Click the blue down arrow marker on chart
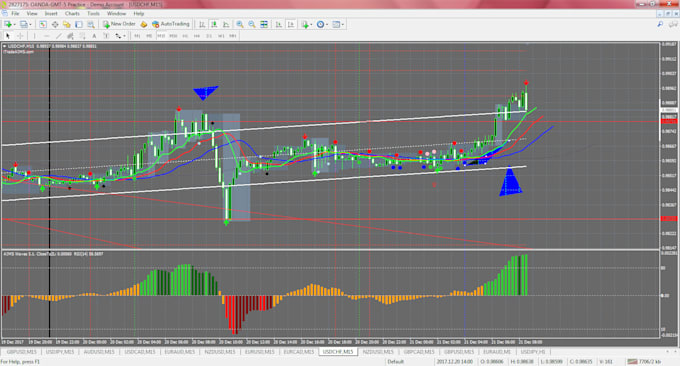The height and width of the screenshot is (366, 680). click(205, 92)
